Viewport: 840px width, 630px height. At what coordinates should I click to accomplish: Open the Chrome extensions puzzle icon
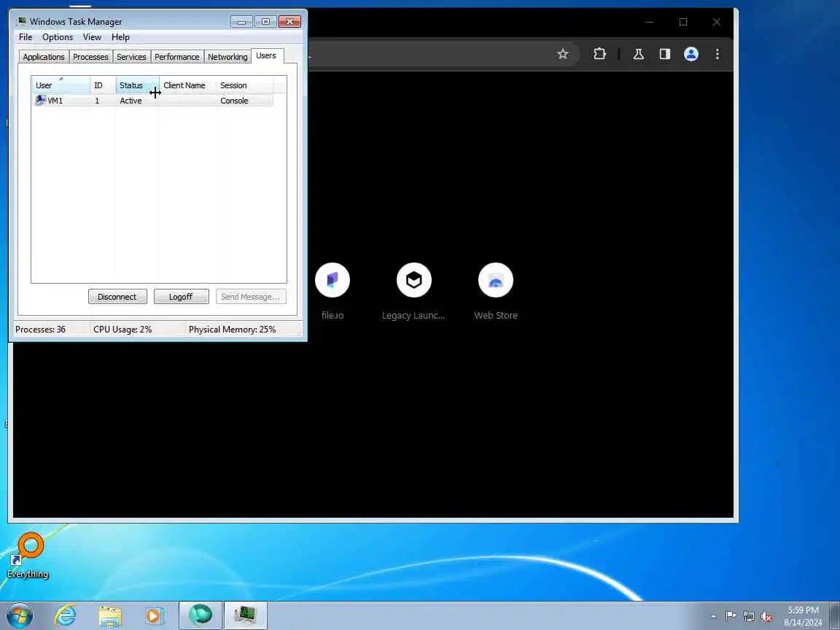[599, 53]
